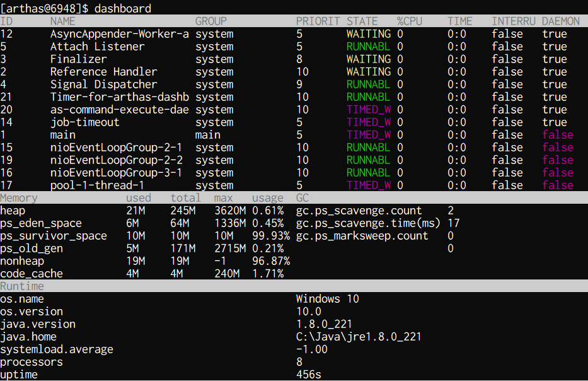Click the os.version label
The image size is (588, 381).
pos(32,312)
